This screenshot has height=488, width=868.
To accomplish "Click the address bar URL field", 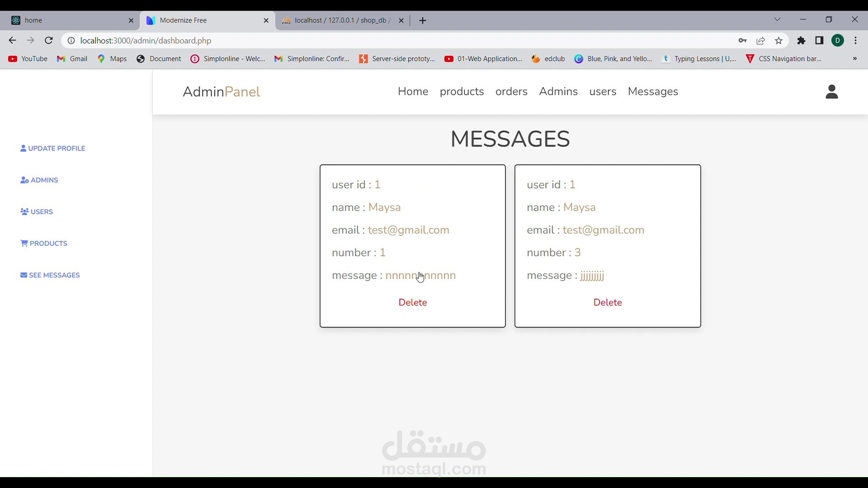I will click(x=362, y=41).
